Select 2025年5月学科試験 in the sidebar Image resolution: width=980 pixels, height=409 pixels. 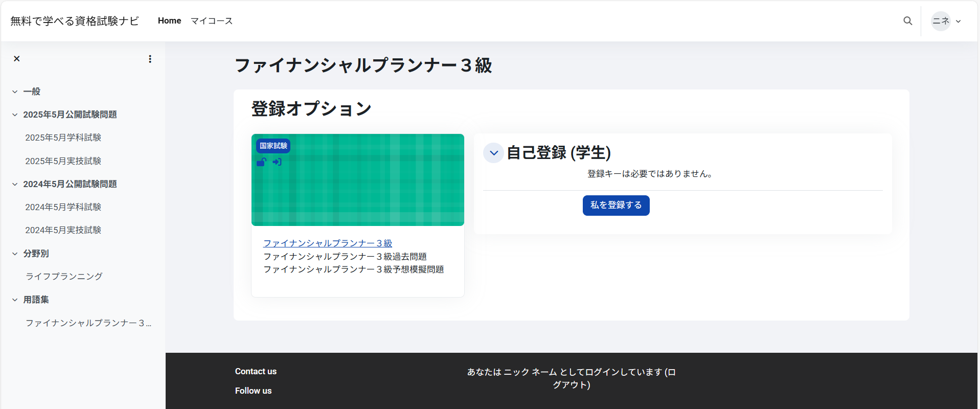pyautogui.click(x=63, y=138)
